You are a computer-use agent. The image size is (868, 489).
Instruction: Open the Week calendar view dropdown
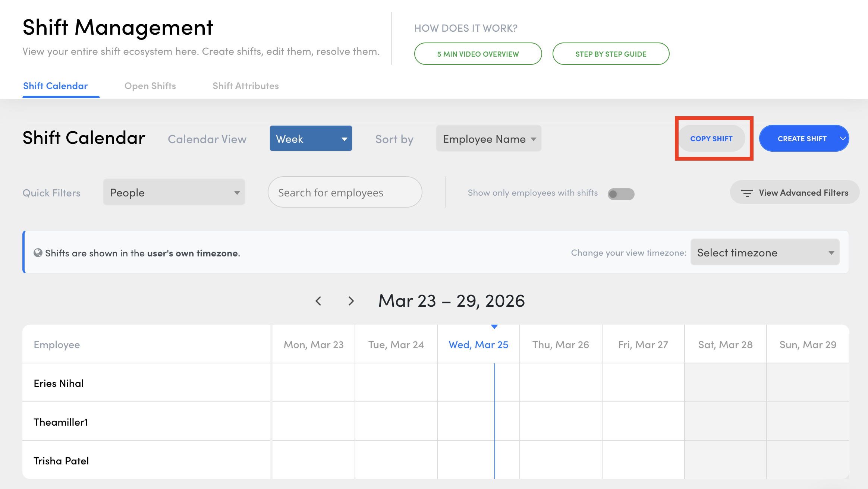tap(311, 139)
